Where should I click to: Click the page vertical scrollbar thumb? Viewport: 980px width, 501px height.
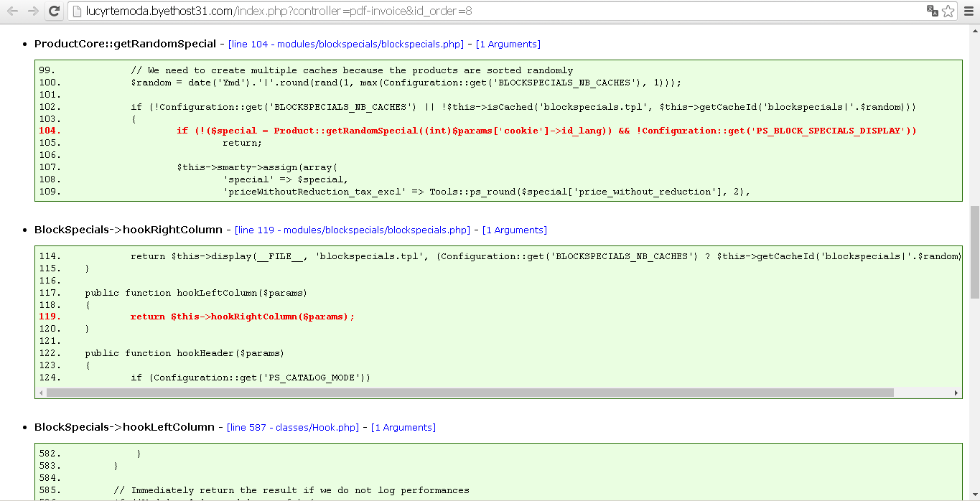point(974,251)
